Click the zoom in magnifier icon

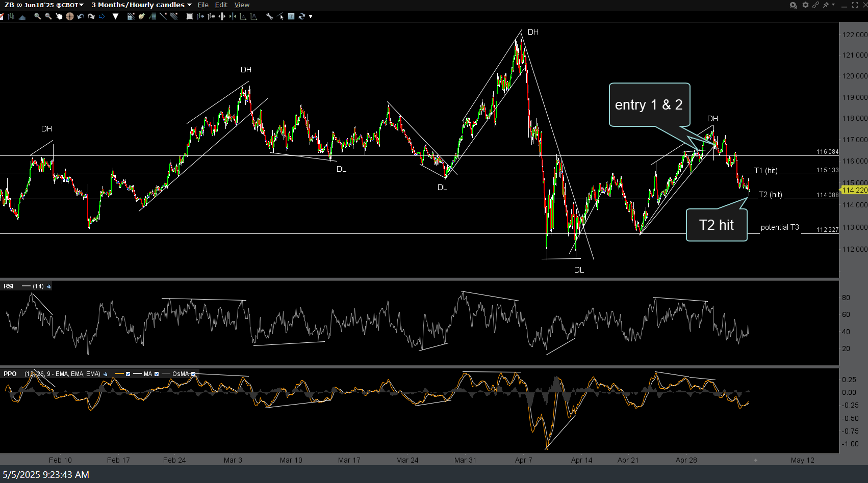click(37, 16)
